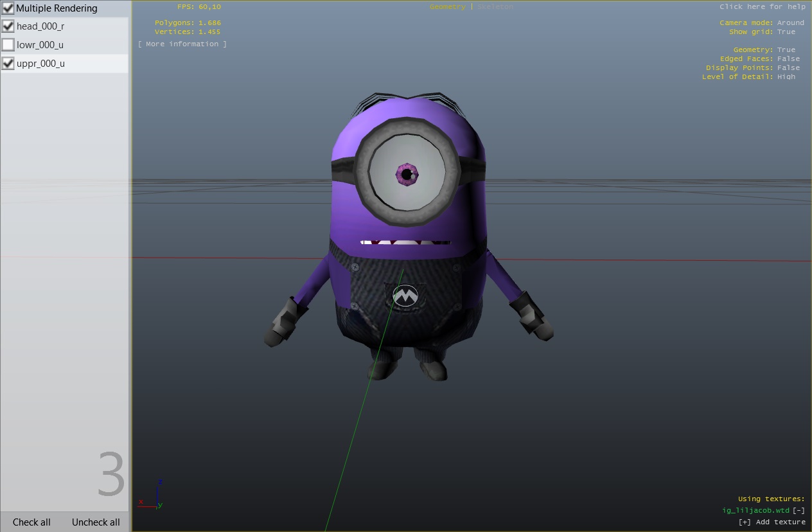
Task: Uncheck the uppr_000_u checkbox
Action: click(8, 64)
